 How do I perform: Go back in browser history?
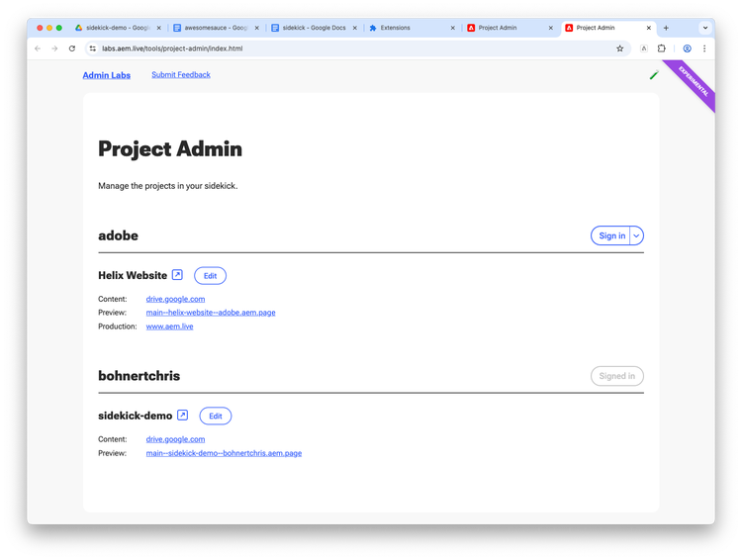38,48
